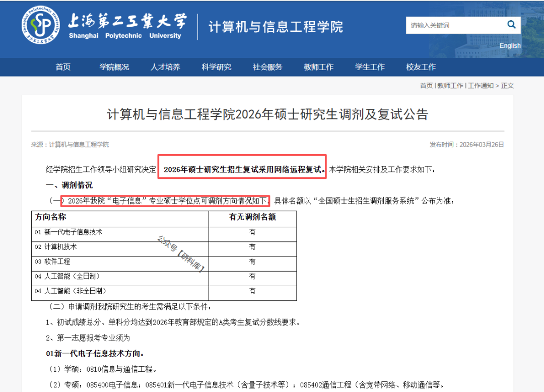Screen dimensions: 544x392
Task: Open the 科学研究 navigation menu
Action: pyautogui.click(x=217, y=67)
